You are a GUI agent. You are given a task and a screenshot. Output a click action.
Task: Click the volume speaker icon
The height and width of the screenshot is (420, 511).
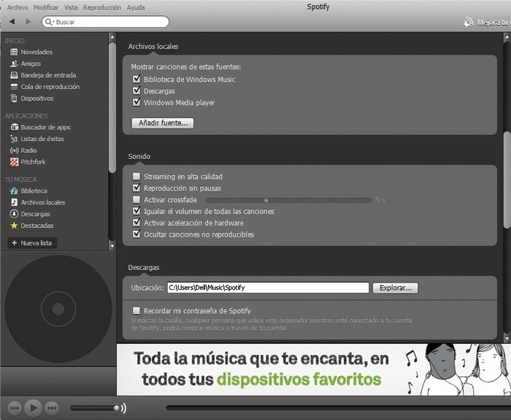124,408
